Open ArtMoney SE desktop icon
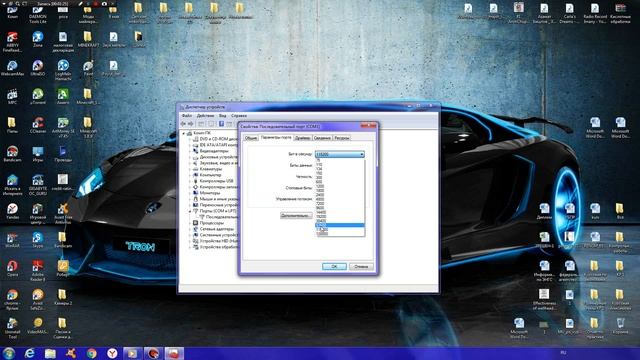640x360 pixels. 63,127
